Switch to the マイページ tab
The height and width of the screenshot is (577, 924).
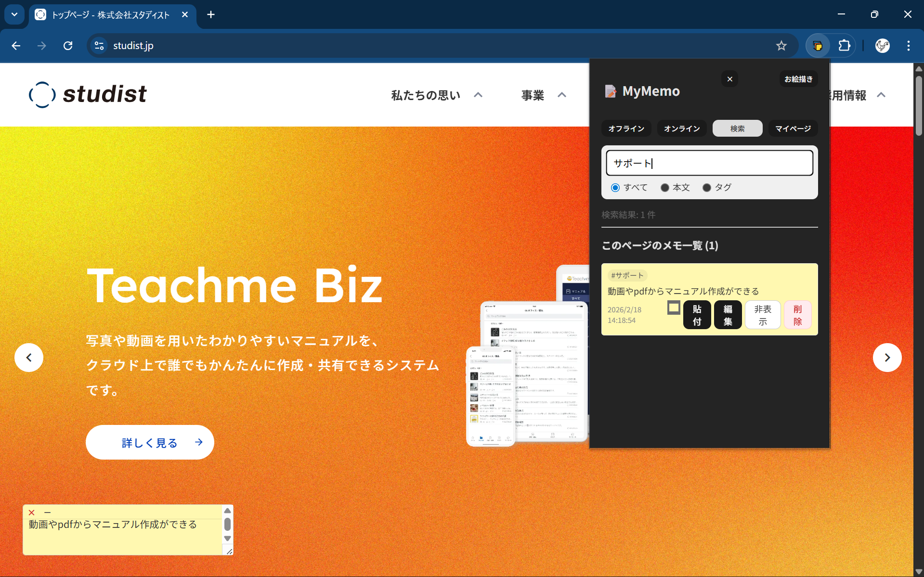pos(793,128)
